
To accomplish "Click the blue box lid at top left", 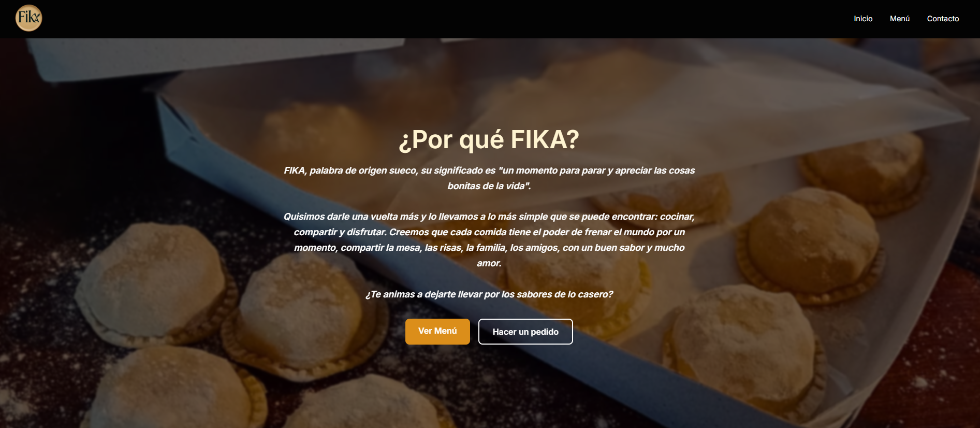I will click(x=207, y=57).
